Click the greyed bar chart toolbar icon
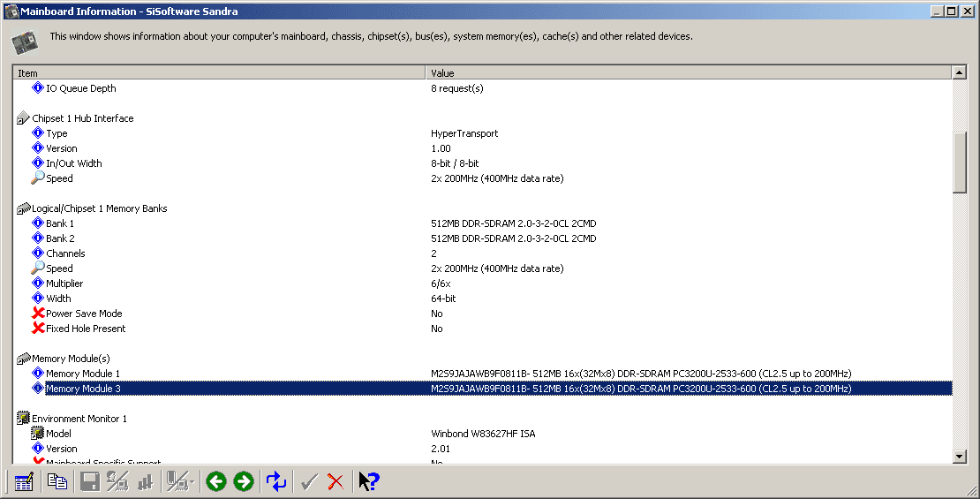This screenshot has height=499, width=980. pos(145,481)
